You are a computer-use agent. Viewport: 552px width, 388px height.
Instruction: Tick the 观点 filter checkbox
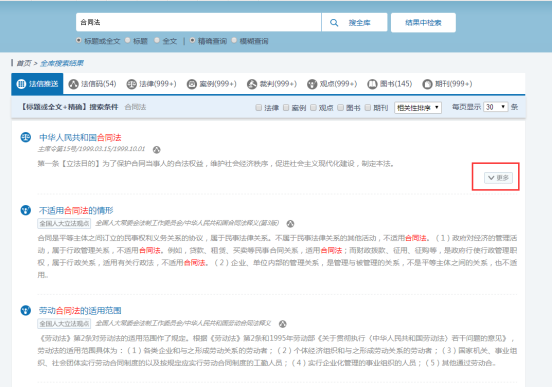(x=313, y=107)
